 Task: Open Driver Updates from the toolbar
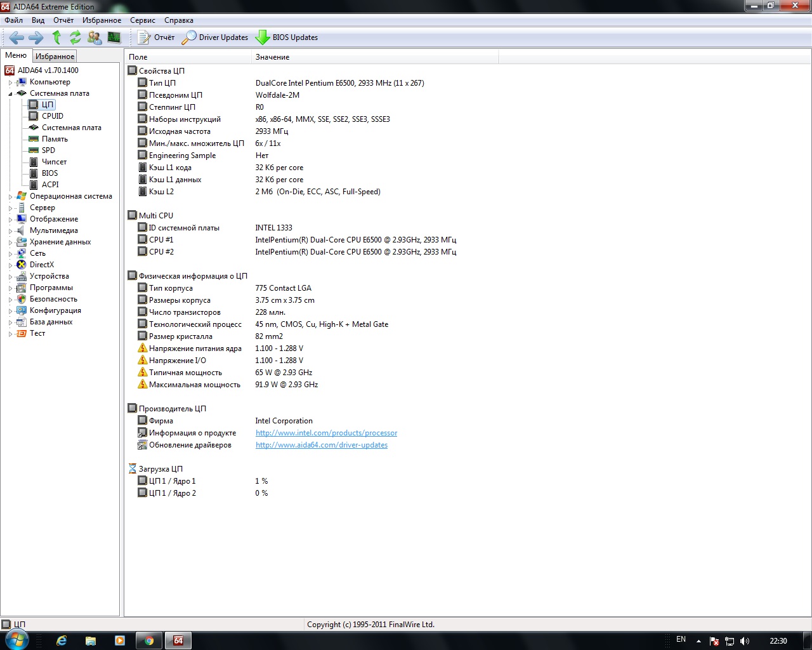pos(215,37)
